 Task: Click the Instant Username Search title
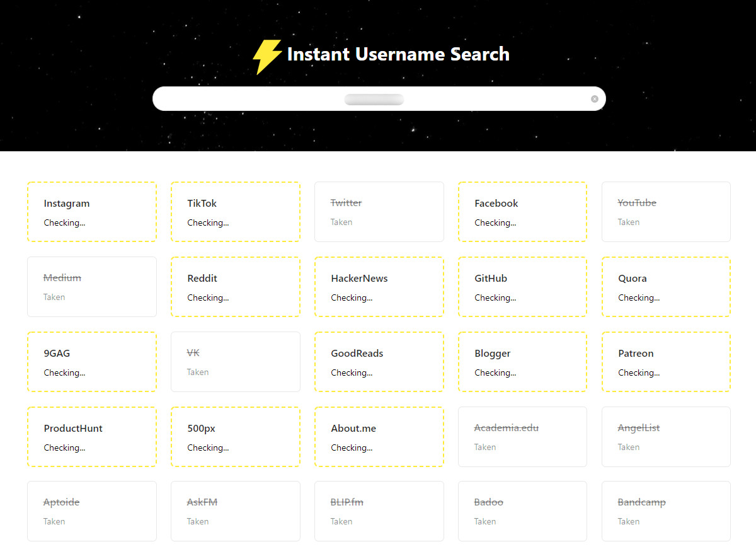coord(398,54)
